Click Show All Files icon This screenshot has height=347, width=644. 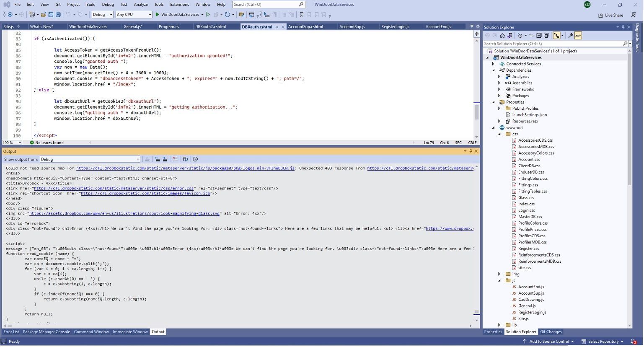coord(546,36)
